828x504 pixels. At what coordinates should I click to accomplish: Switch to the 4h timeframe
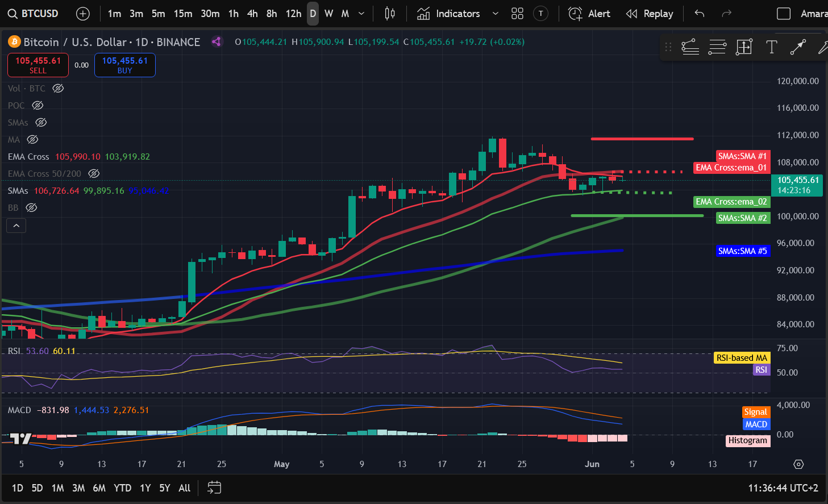tap(252, 14)
